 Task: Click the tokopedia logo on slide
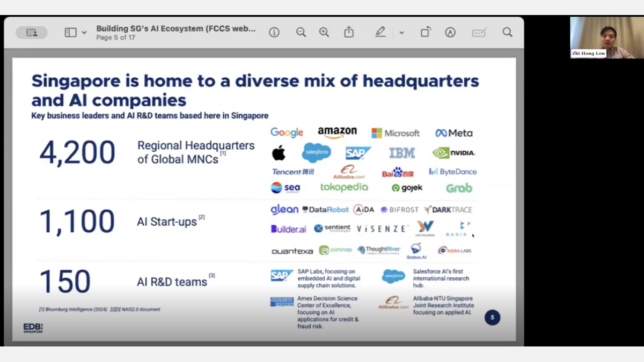[344, 187]
